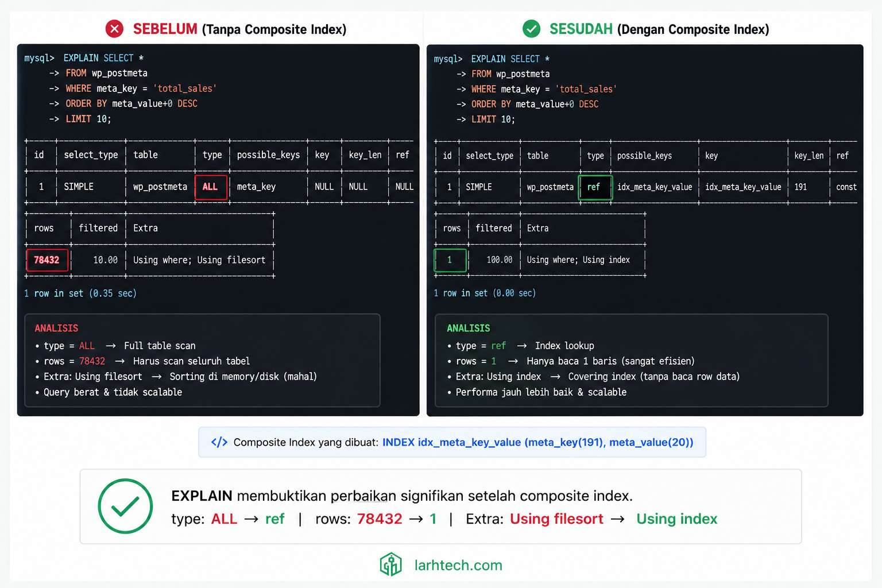Click the red ANALISIS heading in left panel
The width and height of the screenshot is (882, 588).
[56, 328]
